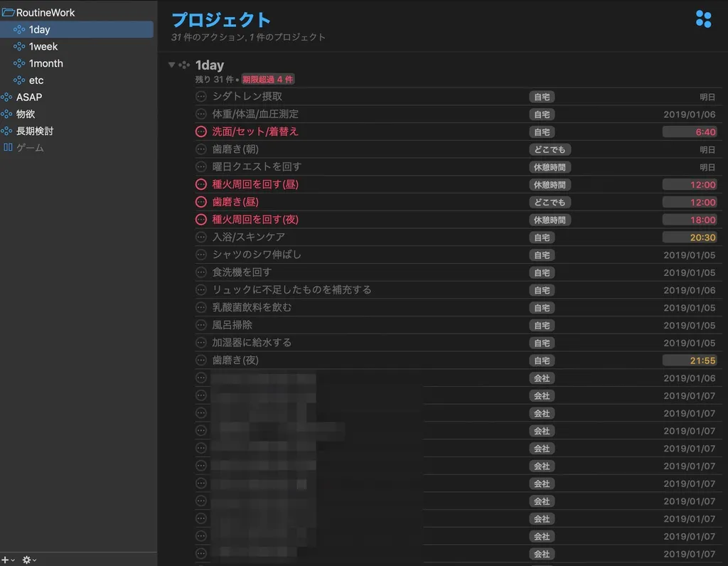This screenshot has height=566, width=728.
Task: Click the 物欲 project icon in sidebar
Action: pos(7,114)
